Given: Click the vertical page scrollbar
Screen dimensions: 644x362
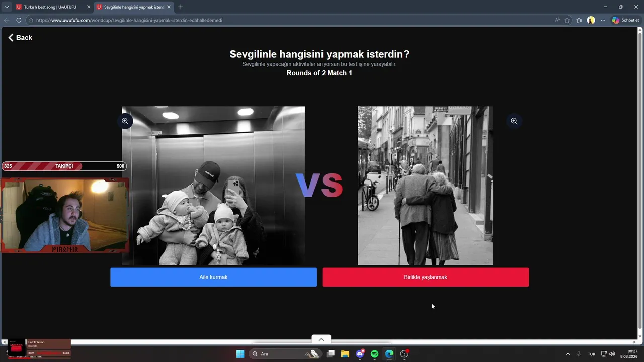Looking at the screenshot, I should point(639,181).
